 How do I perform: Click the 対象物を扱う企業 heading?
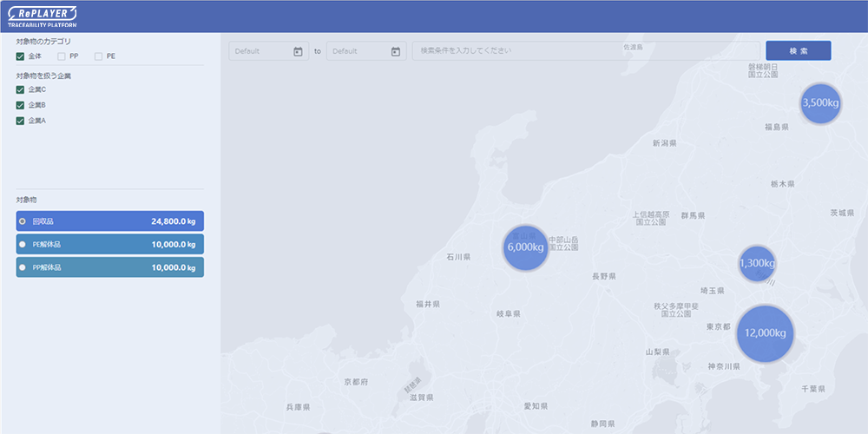[x=43, y=76]
